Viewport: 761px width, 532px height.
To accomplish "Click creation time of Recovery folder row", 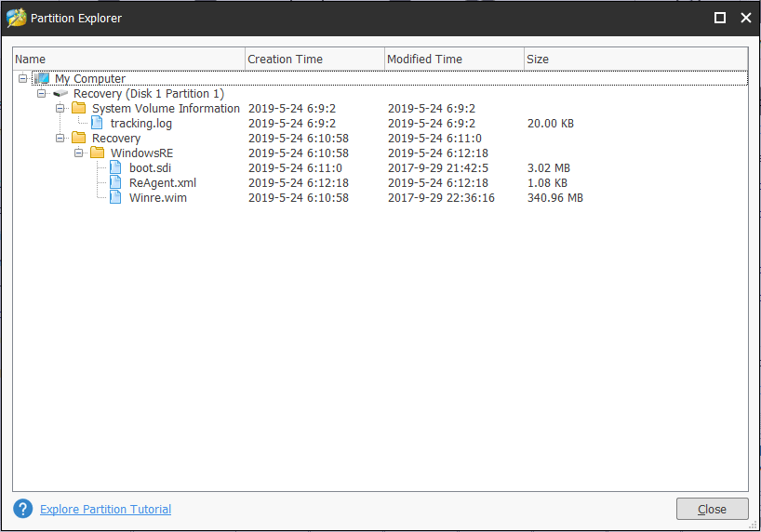I will click(x=299, y=139).
